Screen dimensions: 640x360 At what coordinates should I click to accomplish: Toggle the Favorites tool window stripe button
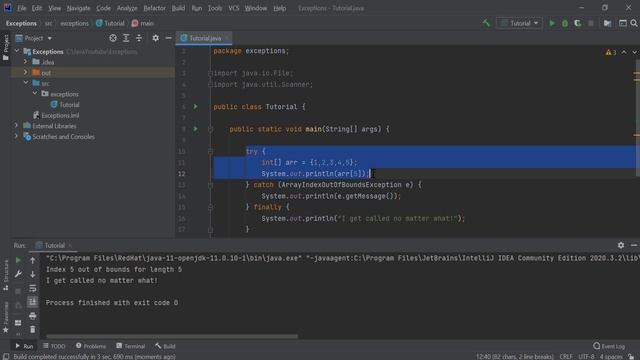pyautogui.click(x=5, y=317)
